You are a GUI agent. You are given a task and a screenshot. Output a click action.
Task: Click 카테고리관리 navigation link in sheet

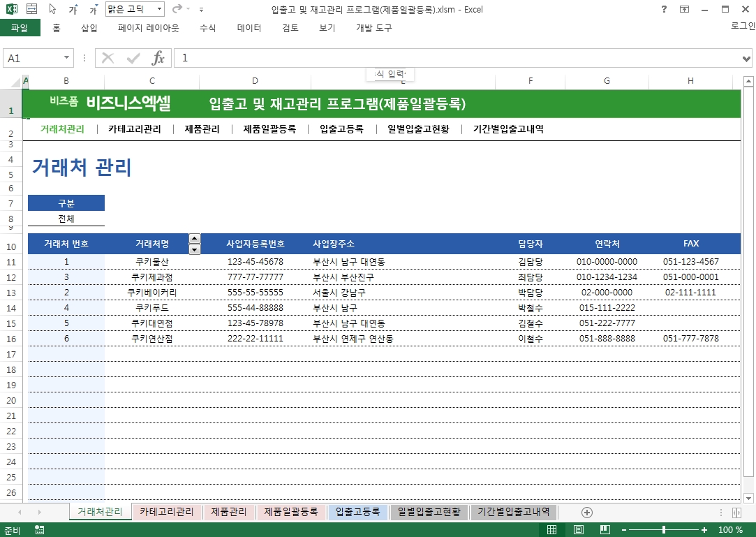coord(134,129)
